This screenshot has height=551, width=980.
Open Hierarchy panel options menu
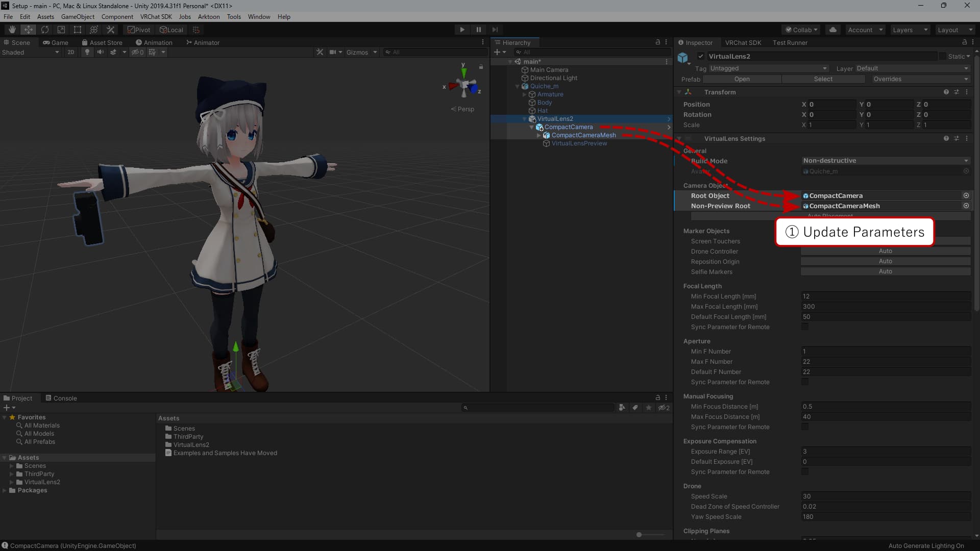666,42
